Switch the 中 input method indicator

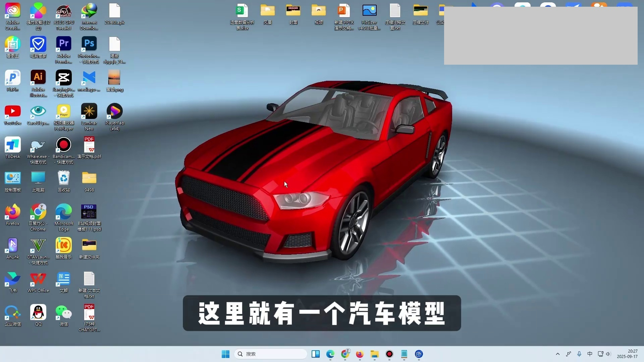[x=590, y=354]
